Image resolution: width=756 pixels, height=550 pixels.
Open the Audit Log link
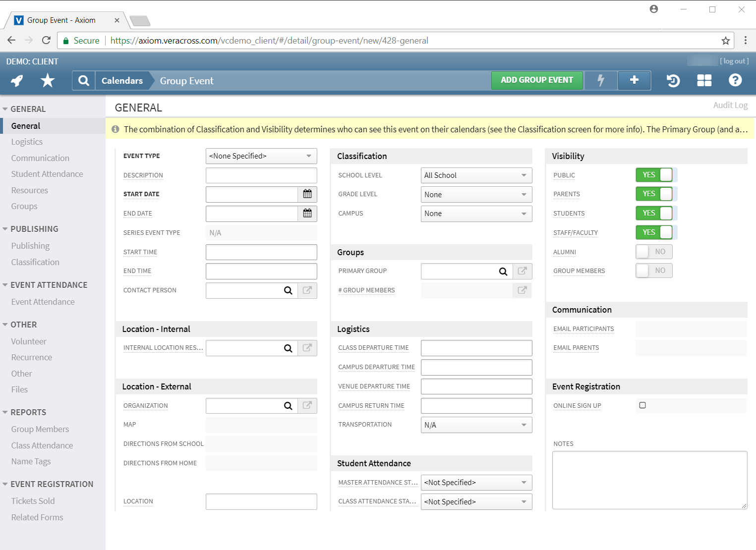[x=730, y=105]
